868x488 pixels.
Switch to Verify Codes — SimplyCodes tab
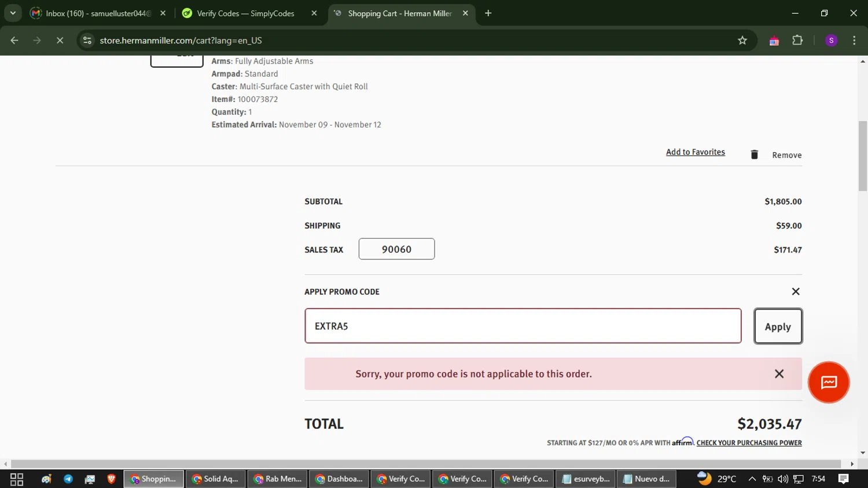(249, 13)
